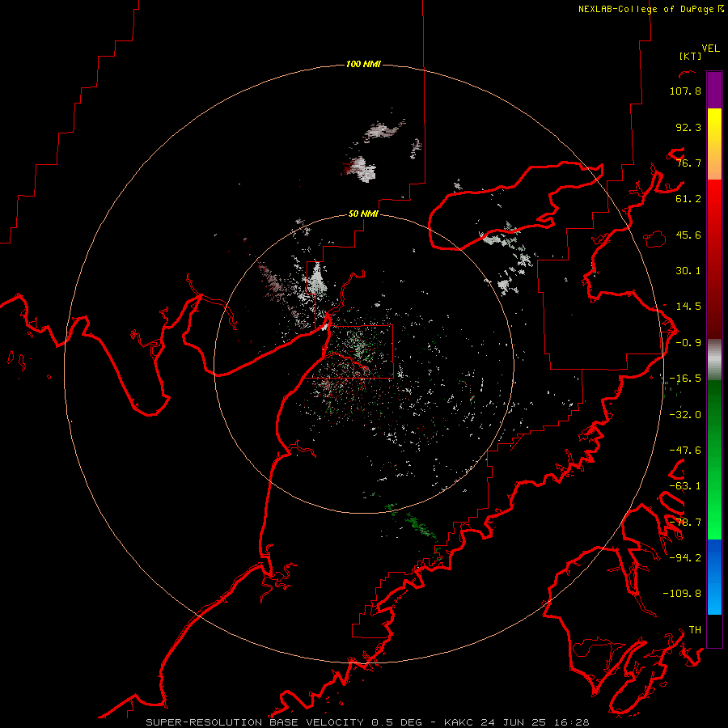Click the -0.9 velocity scale value

688,343
